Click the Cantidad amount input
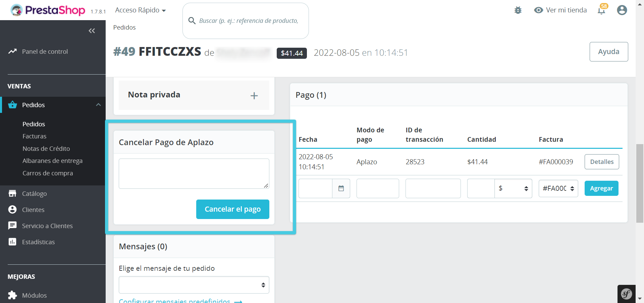The image size is (644, 303). pyautogui.click(x=481, y=188)
